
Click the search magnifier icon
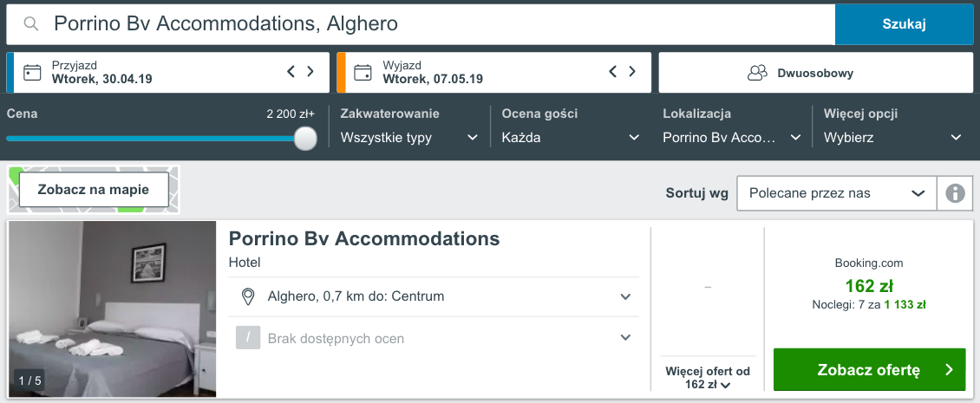coord(31,24)
